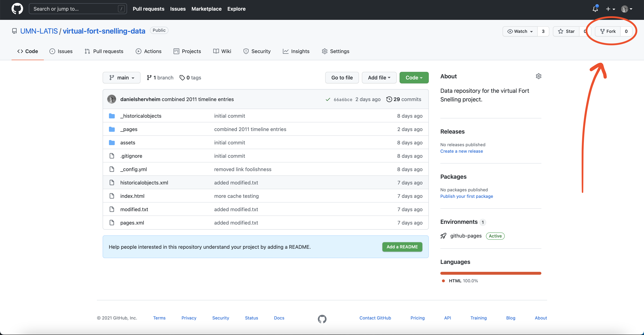Open the notifications bell
Image resolution: width=644 pixels, height=335 pixels.
click(595, 9)
